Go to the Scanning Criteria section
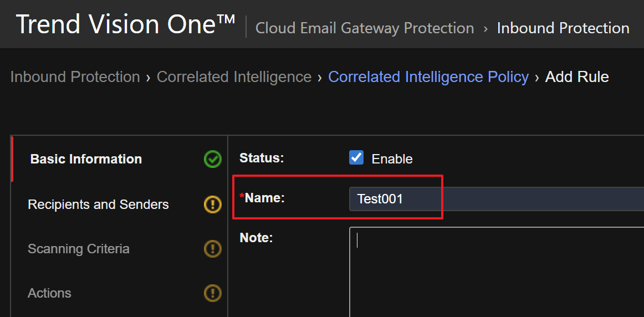The width and height of the screenshot is (644, 317). [79, 249]
